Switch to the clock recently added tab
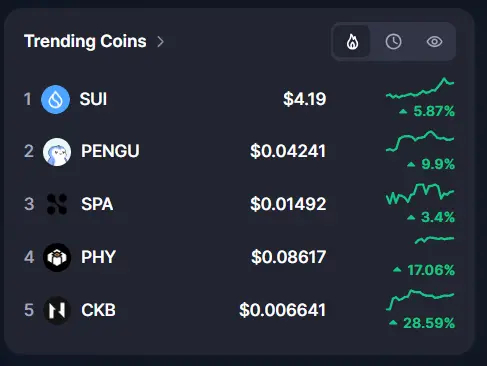487x366 pixels. [x=393, y=42]
